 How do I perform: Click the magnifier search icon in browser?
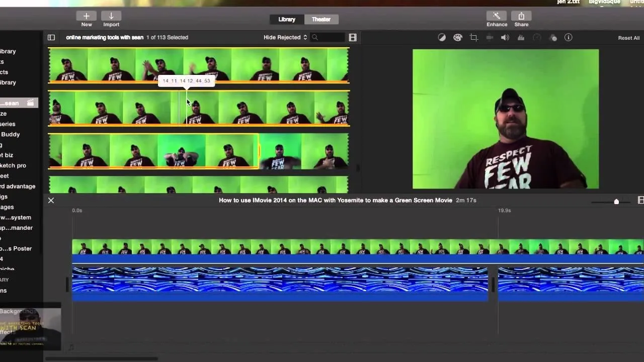[x=315, y=37]
